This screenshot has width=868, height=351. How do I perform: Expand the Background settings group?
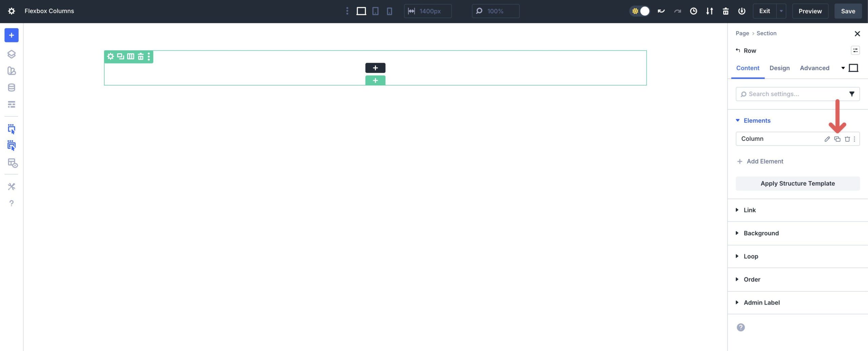pos(761,233)
